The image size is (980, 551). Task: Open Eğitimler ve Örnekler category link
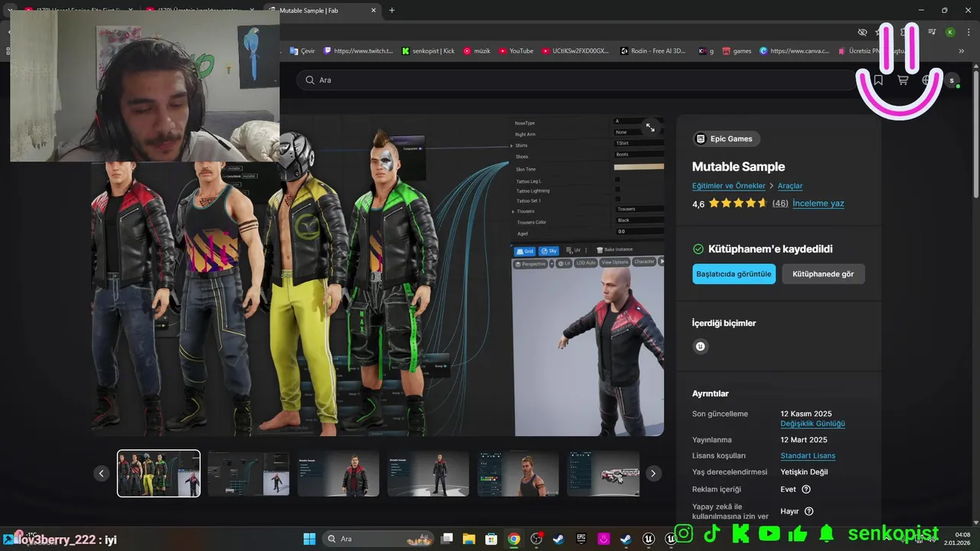(729, 186)
